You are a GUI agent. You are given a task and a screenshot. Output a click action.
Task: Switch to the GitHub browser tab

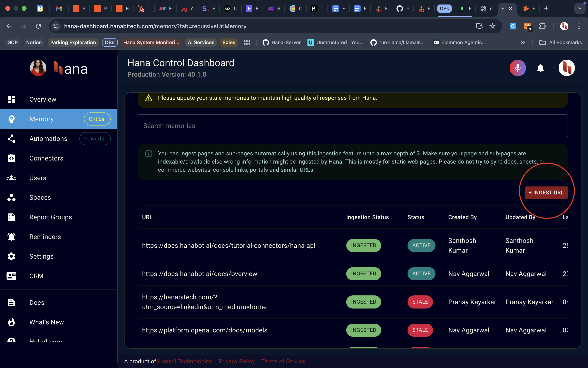pyautogui.click(x=402, y=9)
